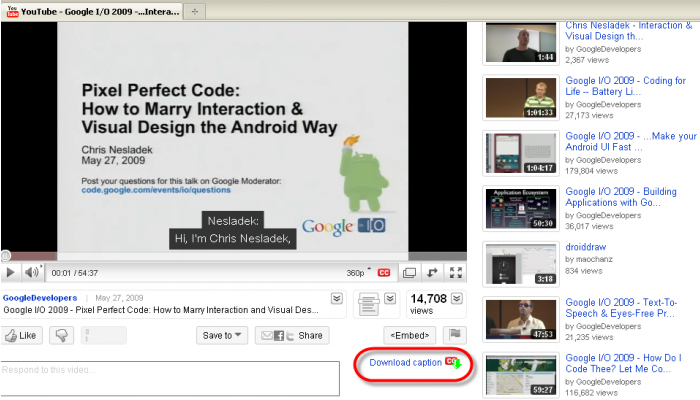Open the Coding for Life Battery Life video link

pyautogui.click(x=625, y=86)
